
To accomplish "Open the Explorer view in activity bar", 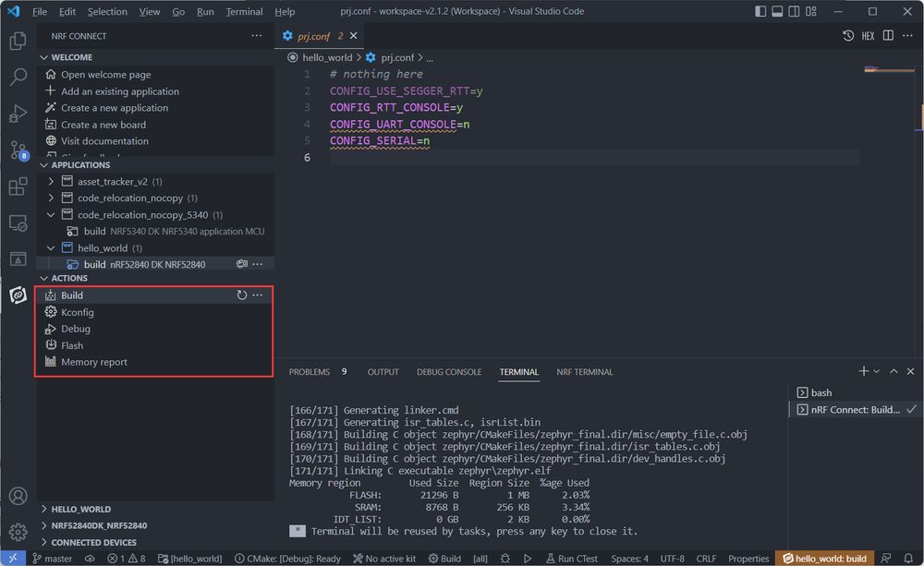I will tap(18, 42).
